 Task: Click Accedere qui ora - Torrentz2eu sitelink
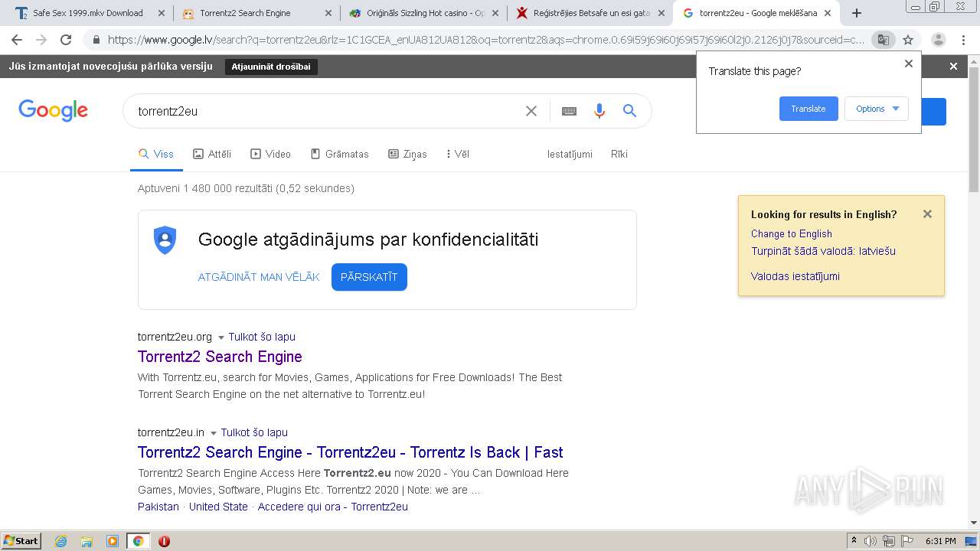click(333, 507)
